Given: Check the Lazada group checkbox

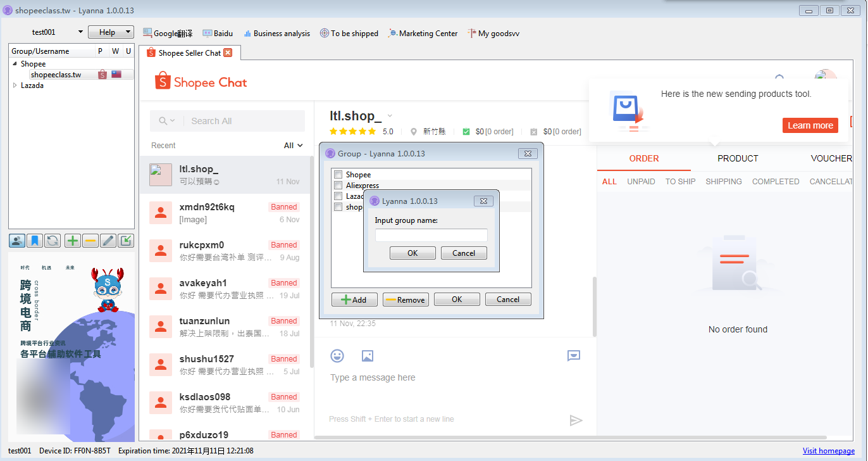Looking at the screenshot, I should pos(338,196).
